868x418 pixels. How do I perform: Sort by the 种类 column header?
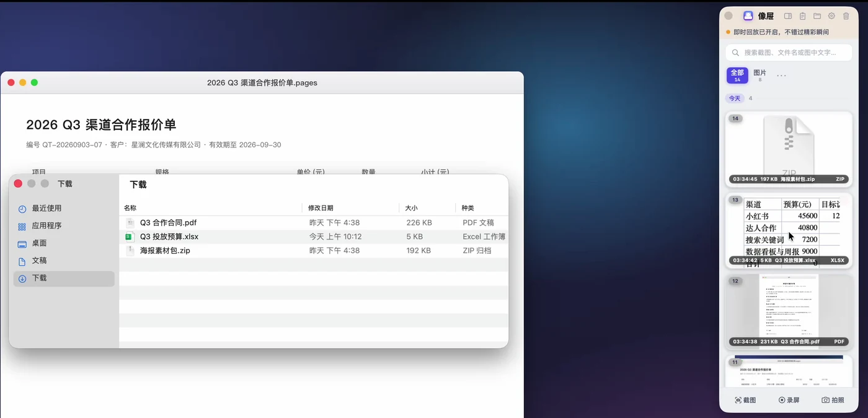(x=467, y=208)
